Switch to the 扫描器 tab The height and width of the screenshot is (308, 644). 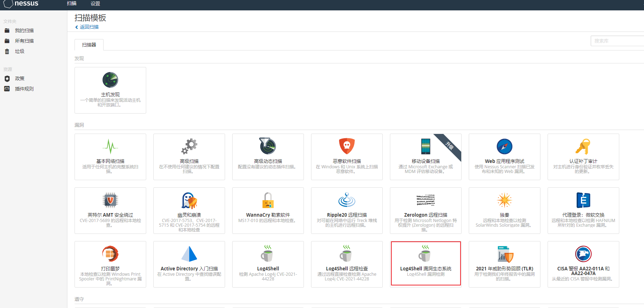89,45
